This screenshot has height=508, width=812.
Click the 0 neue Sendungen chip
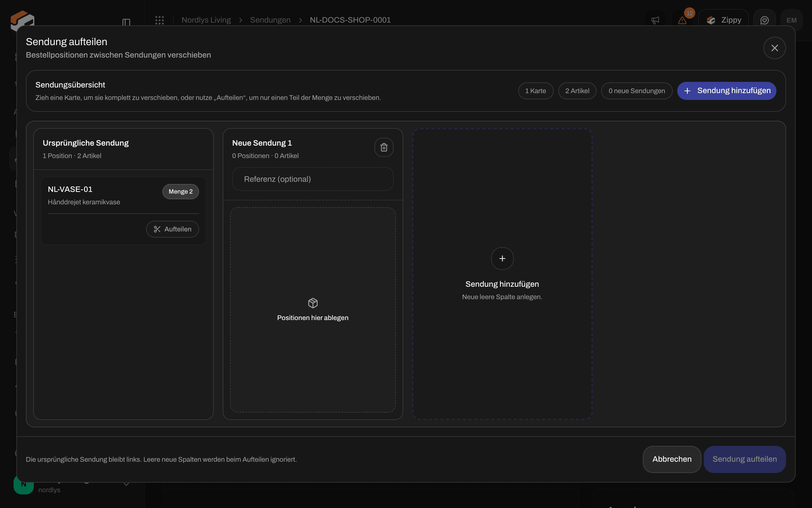[x=637, y=91]
